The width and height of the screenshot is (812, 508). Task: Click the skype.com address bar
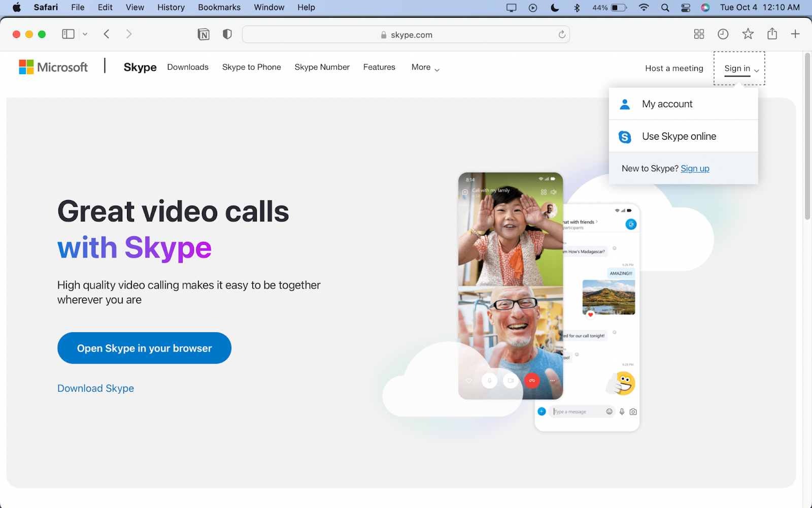click(406, 35)
